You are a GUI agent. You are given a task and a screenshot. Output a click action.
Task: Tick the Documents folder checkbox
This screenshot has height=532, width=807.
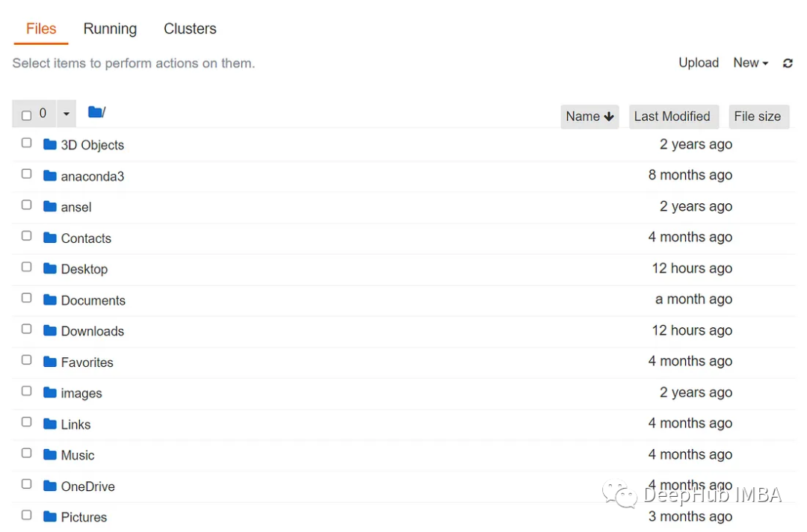point(27,298)
